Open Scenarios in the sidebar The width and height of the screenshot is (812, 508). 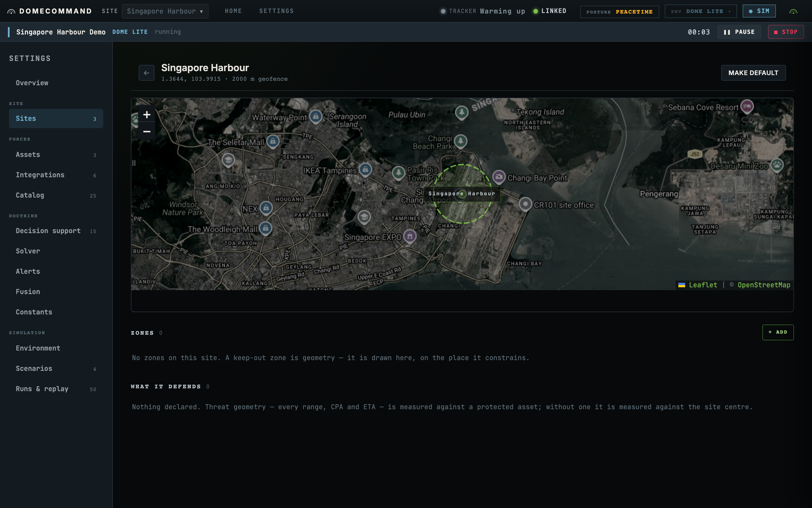(x=56, y=369)
